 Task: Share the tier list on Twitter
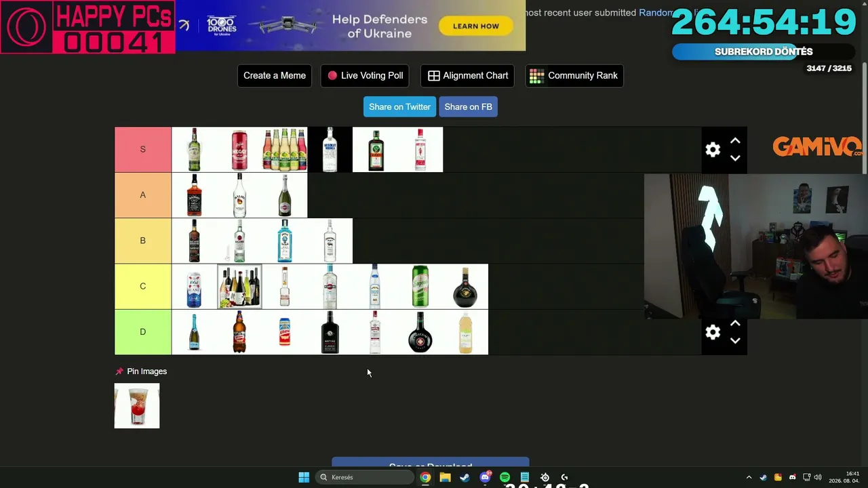point(399,107)
